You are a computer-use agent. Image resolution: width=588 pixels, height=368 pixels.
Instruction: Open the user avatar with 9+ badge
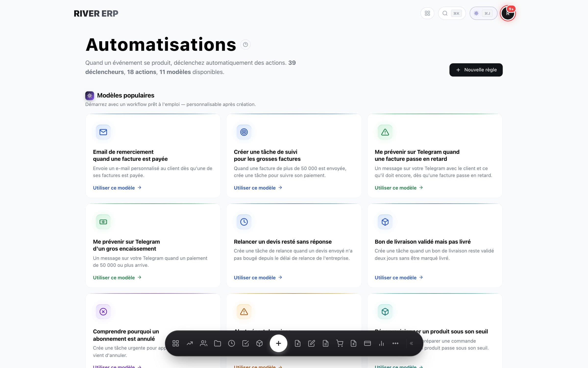[508, 13]
